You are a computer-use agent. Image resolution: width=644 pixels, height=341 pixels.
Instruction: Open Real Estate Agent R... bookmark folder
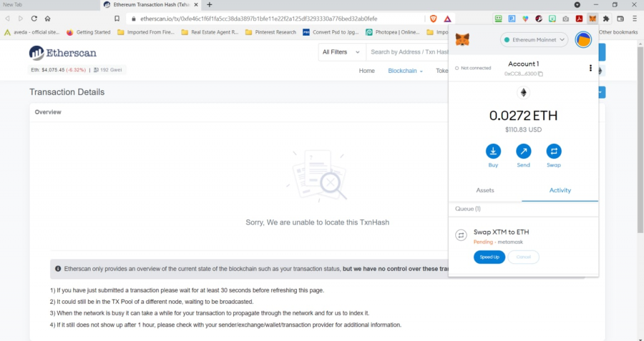click(210, 32)
